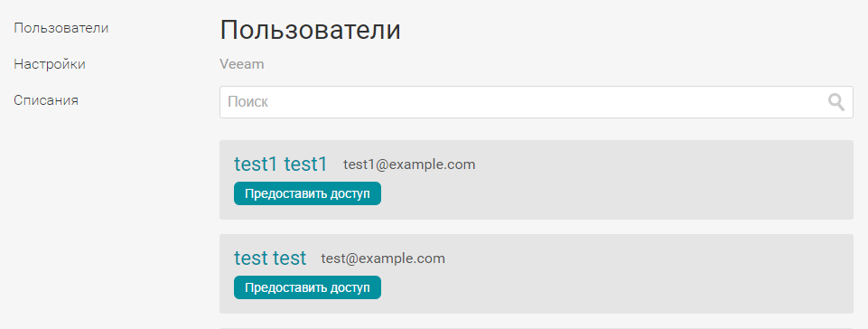Screen dimensions: 868x329
Task: Focus the Поиск search input field
Action: pyautogui.click(x=536, y=102)
